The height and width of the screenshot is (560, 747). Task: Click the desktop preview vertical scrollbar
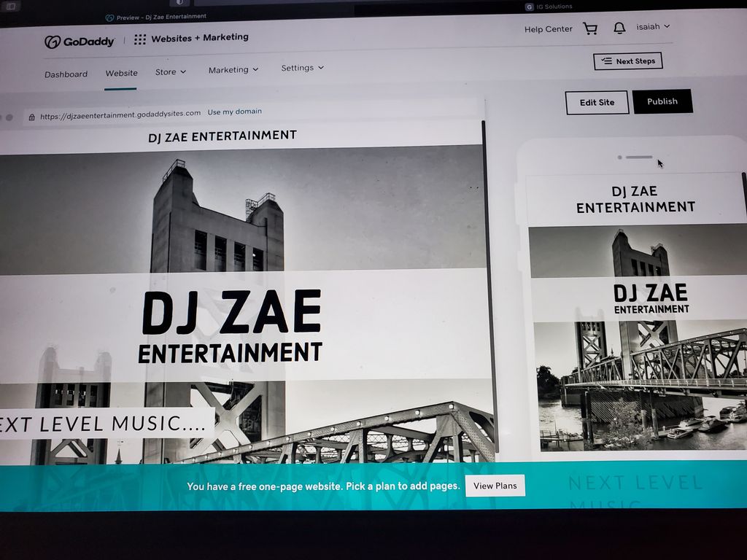click(489, 286)
